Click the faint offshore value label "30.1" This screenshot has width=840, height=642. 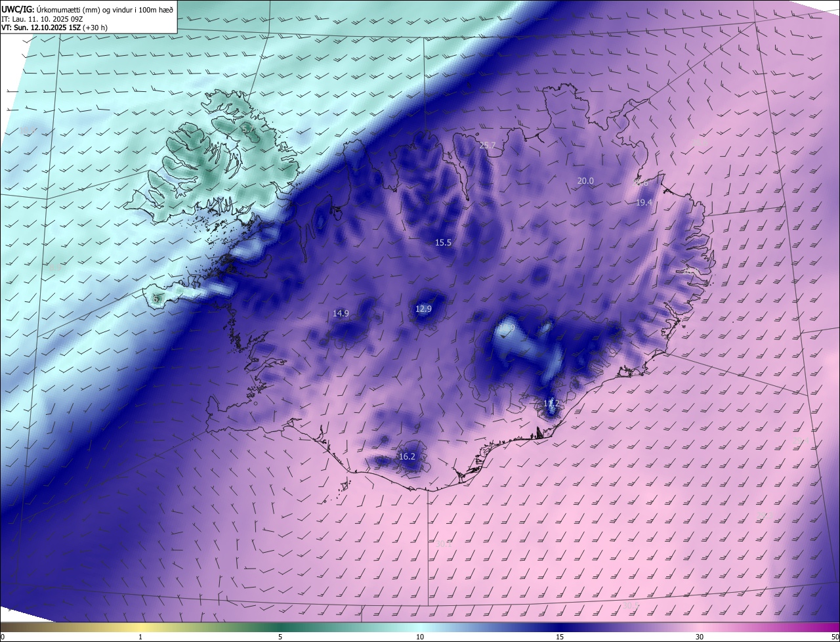pos(444,544)
